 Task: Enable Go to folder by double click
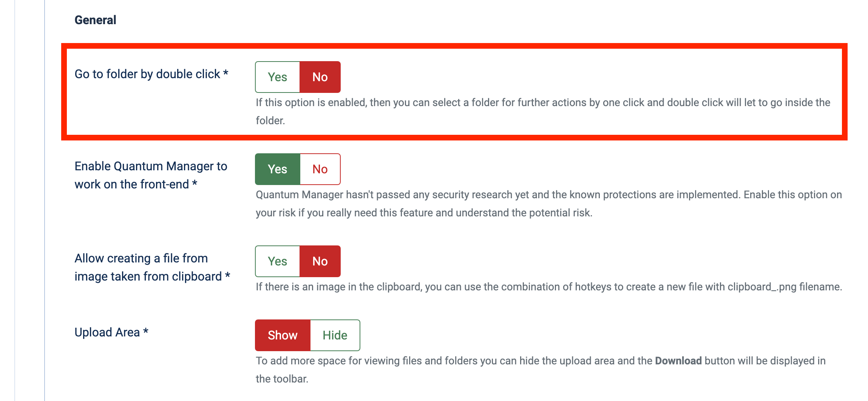pos(278,77)
